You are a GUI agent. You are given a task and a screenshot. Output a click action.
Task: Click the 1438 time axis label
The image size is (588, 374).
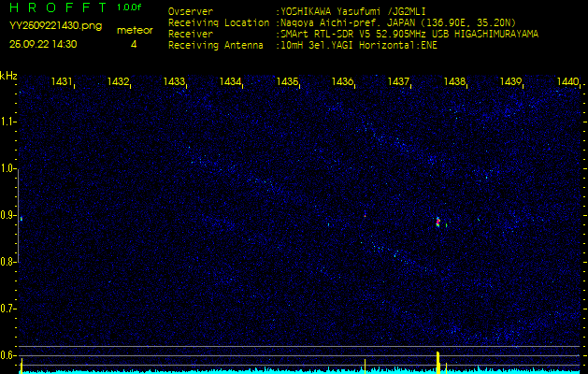pyautogui.click(x=454, y=81)
